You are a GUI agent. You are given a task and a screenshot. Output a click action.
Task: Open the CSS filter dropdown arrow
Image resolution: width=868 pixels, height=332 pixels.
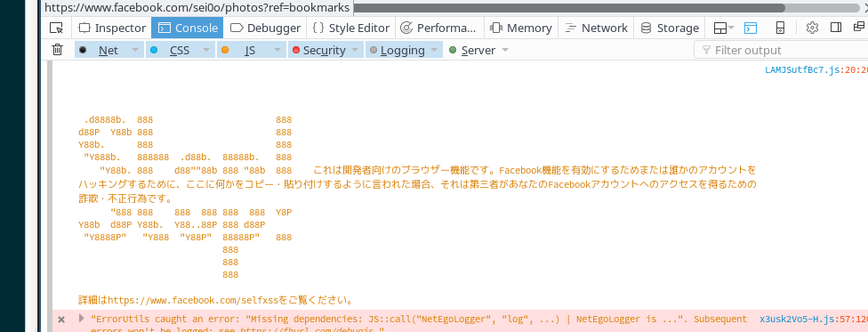[206, 50]
